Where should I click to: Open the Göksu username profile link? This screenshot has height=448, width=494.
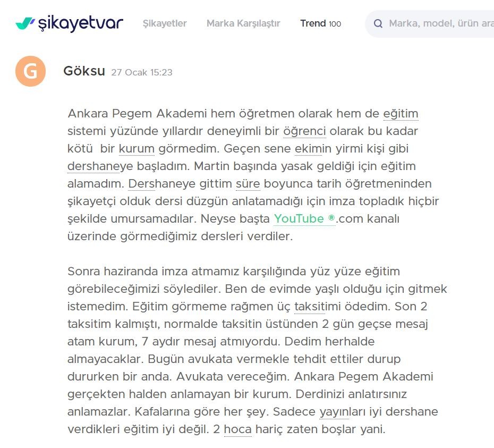click(x=84, y=71)
